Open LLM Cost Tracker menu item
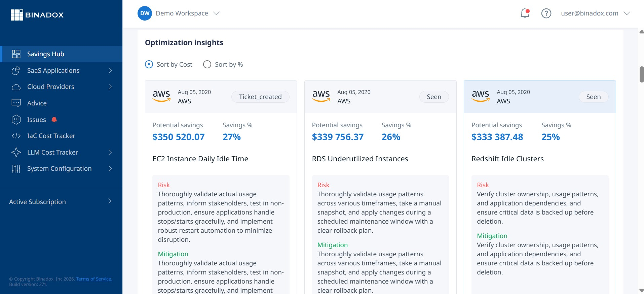Image resolution: width=644 pixels, height=294 pixels. (x=61, y=152)
